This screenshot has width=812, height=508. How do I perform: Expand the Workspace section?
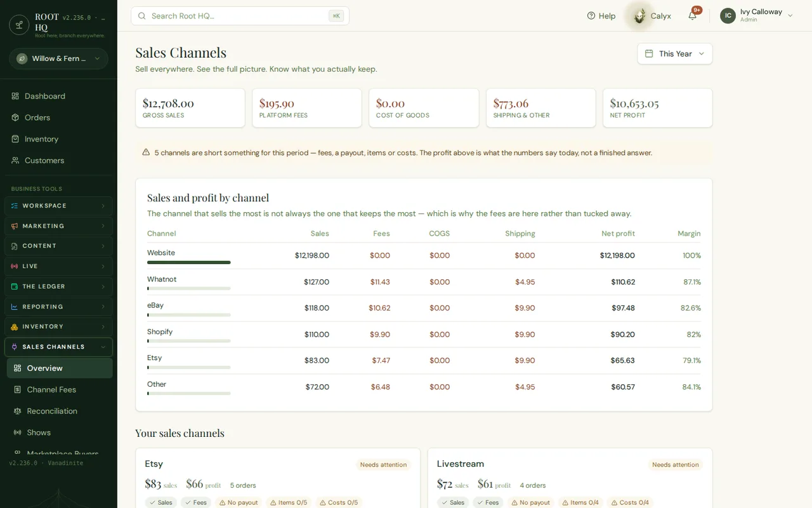click(x=58, y=206)
